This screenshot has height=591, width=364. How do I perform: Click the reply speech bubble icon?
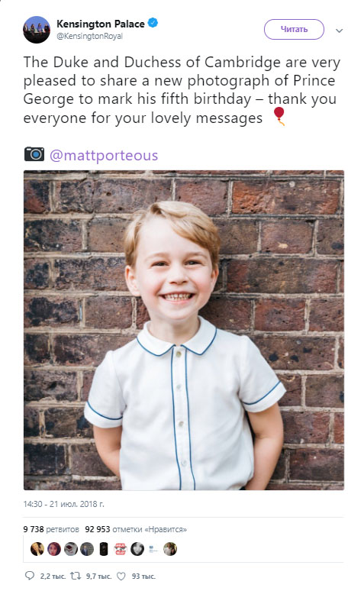point(29,576)
